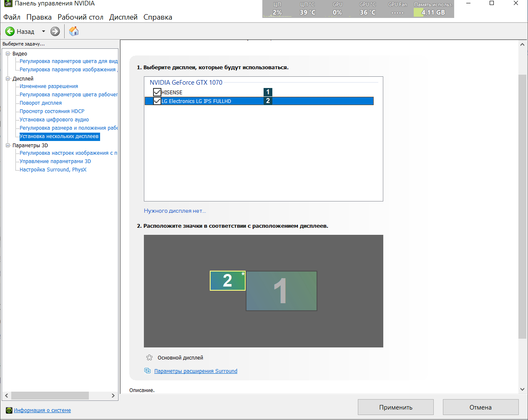
Task: Click the NVIDIA GeForce GTX 1070 group label
Action: click(186, 83)
